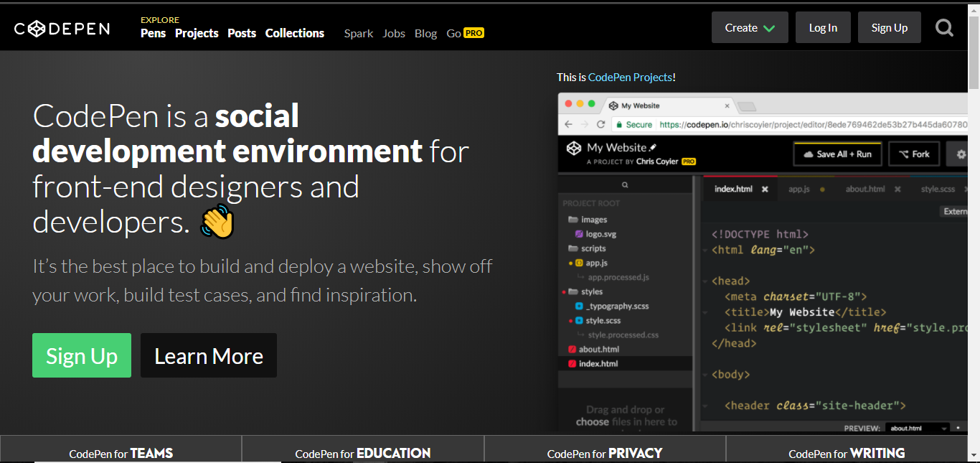Click the External button in editor

click(x=954, y=211)
